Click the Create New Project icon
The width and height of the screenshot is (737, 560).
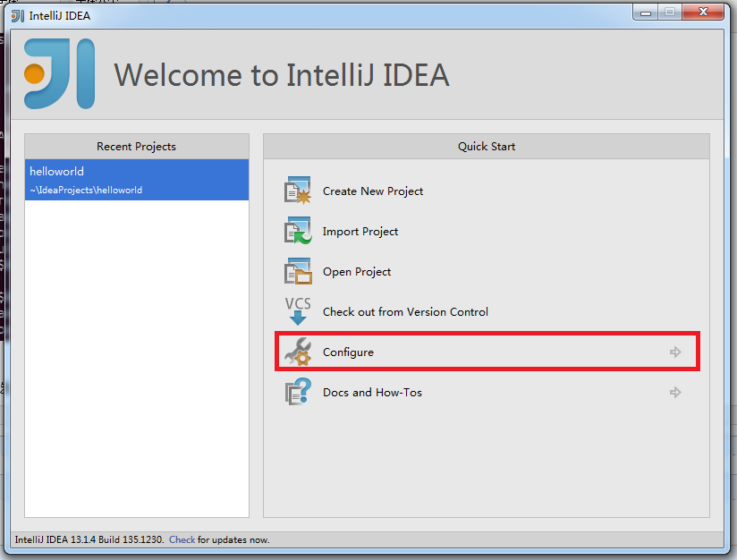[297, 191]
